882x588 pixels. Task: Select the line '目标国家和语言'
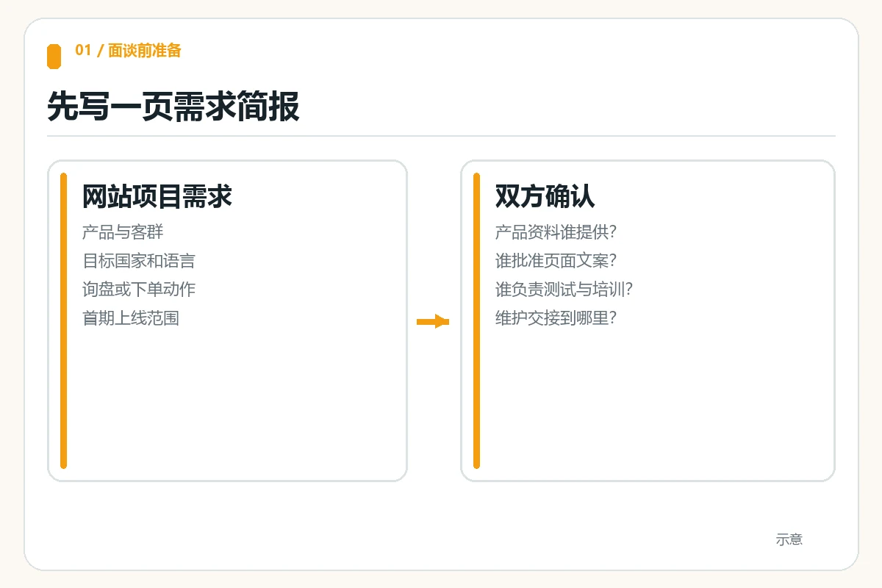(x=139, y=261)
